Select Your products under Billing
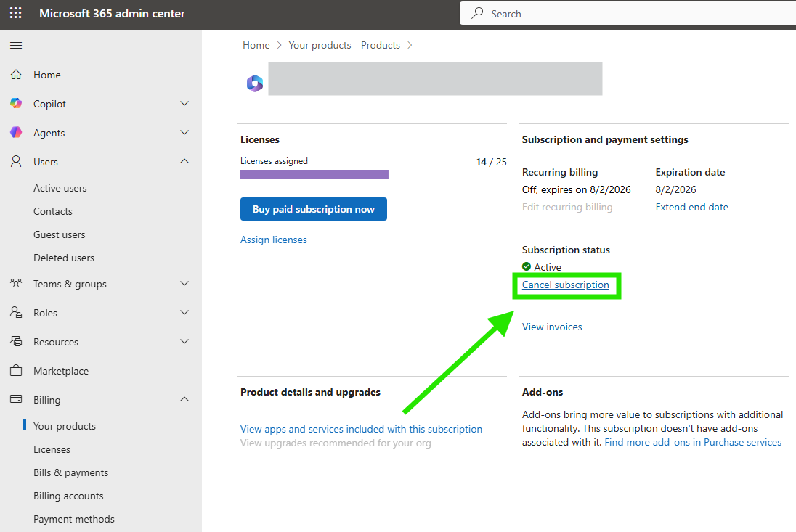The height and width of the screenshot is (532, 796). pos(65,426)
